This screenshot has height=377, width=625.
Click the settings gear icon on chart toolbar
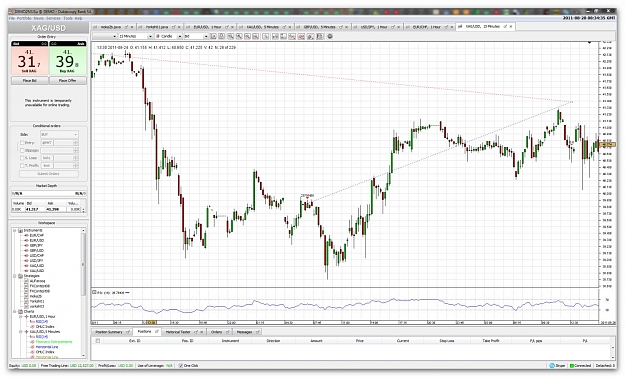[x=330, y=36]
